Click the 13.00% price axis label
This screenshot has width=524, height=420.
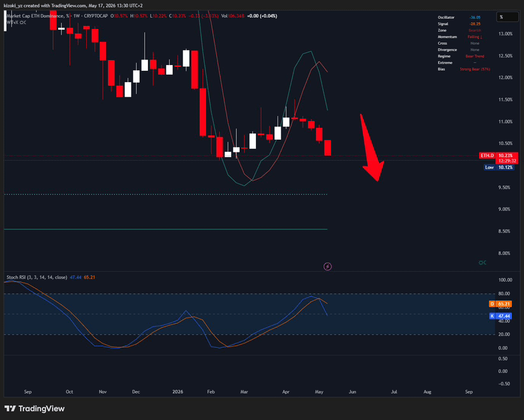(x=505, y=34)
